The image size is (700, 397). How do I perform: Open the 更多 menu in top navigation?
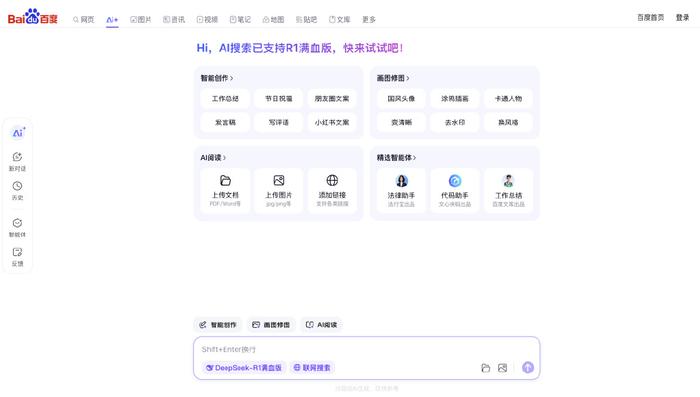(x=369, y=20)
